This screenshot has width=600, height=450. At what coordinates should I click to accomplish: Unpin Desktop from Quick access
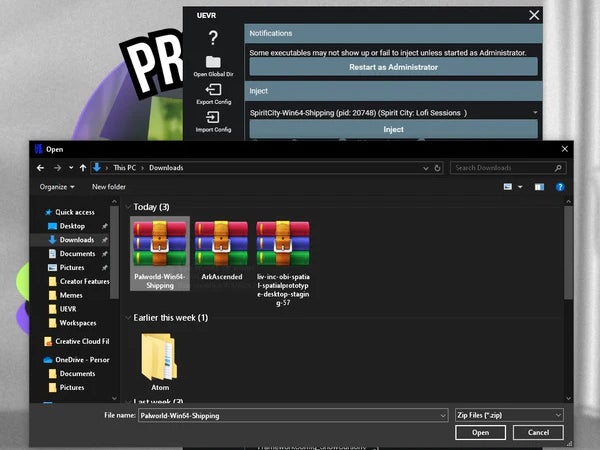point(104,226)
